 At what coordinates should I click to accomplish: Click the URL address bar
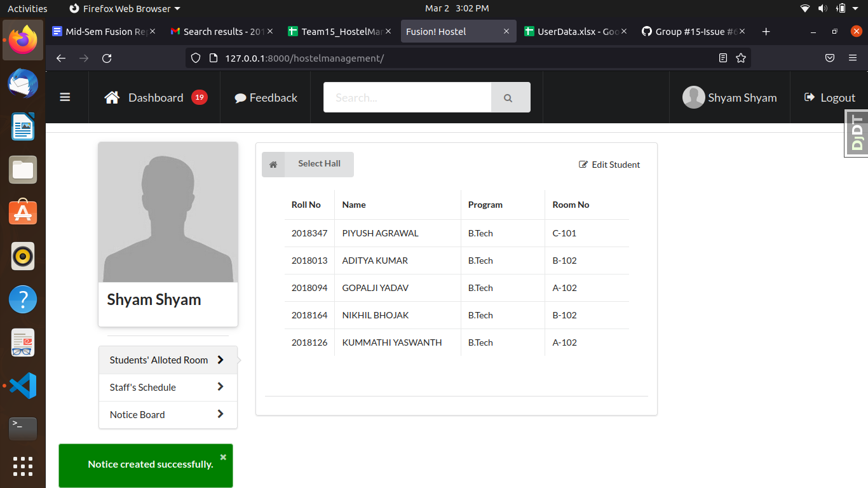[x=467, y=58]
